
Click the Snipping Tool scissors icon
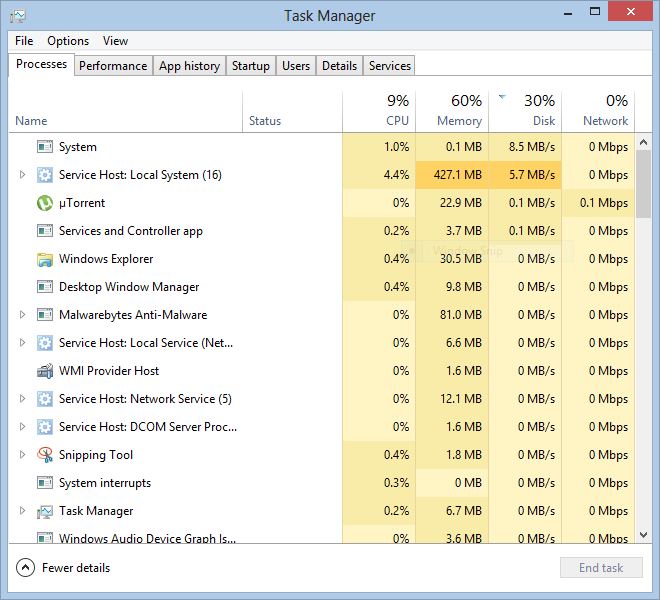[44, 455]
